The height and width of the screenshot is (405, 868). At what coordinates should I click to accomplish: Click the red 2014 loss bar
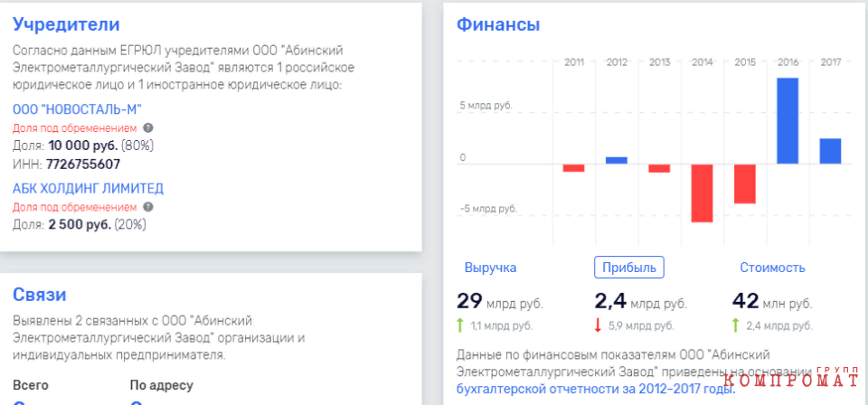(702, 193)
